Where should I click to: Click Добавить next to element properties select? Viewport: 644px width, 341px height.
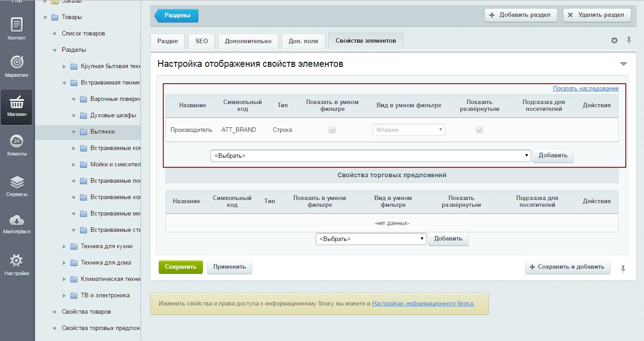pos(553,155)
